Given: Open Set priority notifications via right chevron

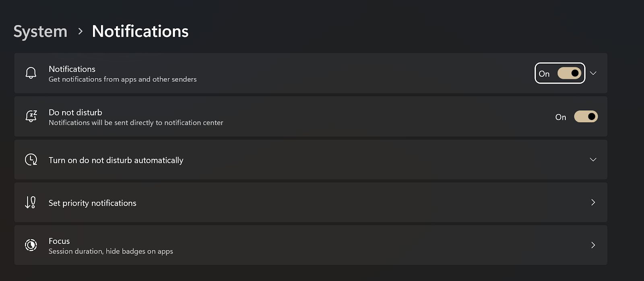Looking at the screenshot, I should [x=593, y=202].
